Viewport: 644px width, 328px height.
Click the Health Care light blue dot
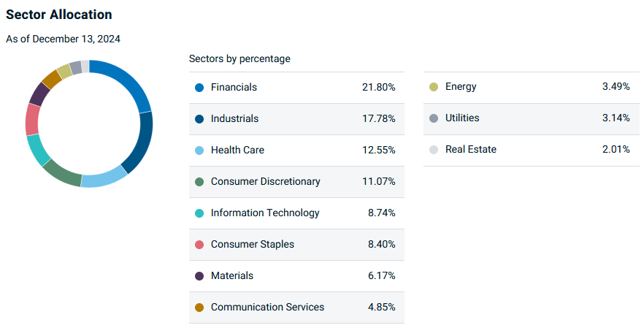pos(199,150)
